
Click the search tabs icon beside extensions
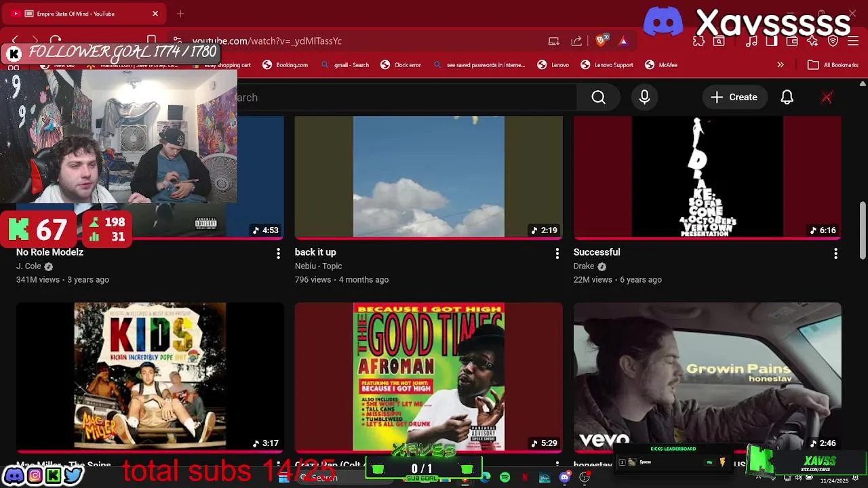pyautogui.click(x=719, y=41)
